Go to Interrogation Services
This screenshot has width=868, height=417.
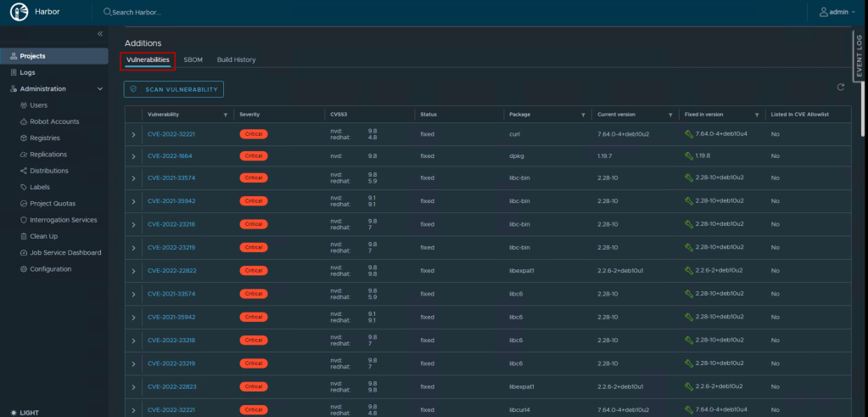(x=63, y=220)
